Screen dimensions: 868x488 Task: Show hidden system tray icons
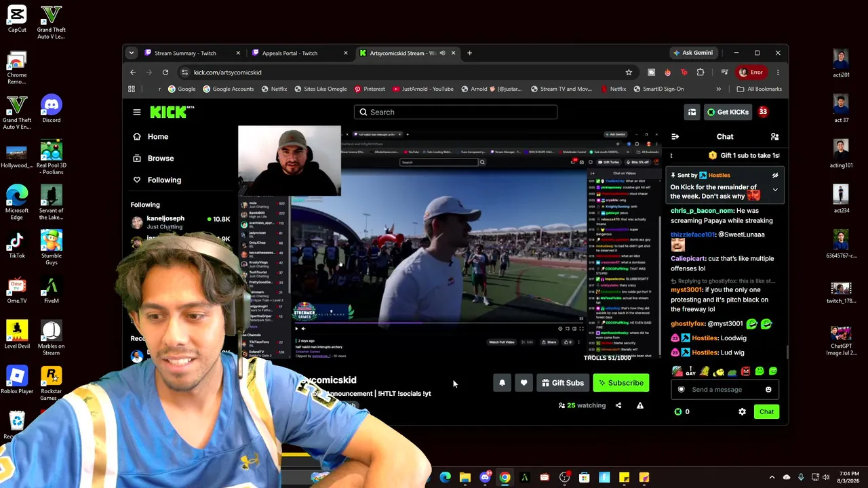coord(772,477)
